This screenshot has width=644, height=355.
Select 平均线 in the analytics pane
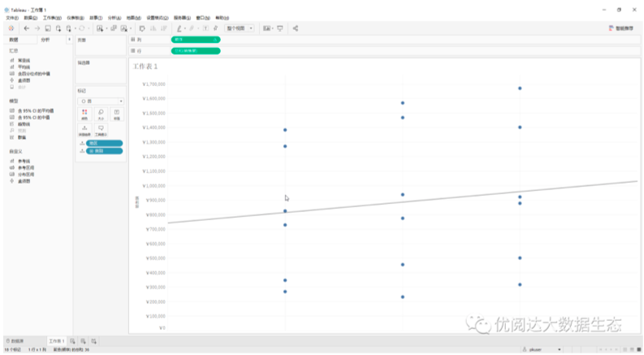tap(24, 66)
